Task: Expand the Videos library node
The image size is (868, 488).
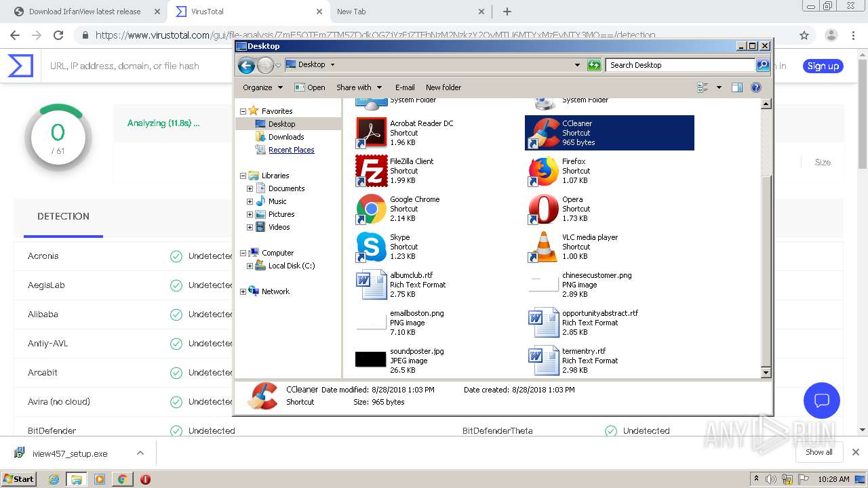Action: pyautogui.click(x=250, y=227)
